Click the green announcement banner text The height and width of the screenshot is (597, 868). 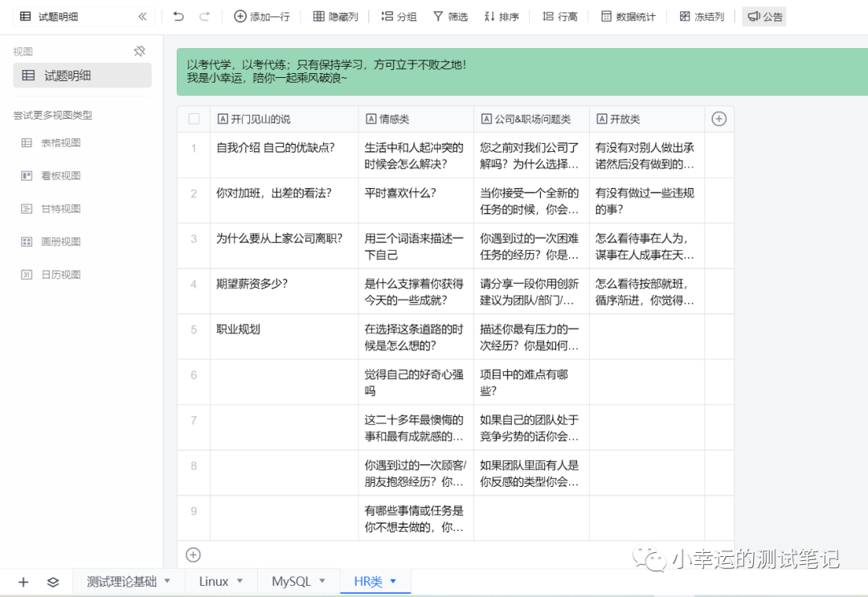(326, 72)
